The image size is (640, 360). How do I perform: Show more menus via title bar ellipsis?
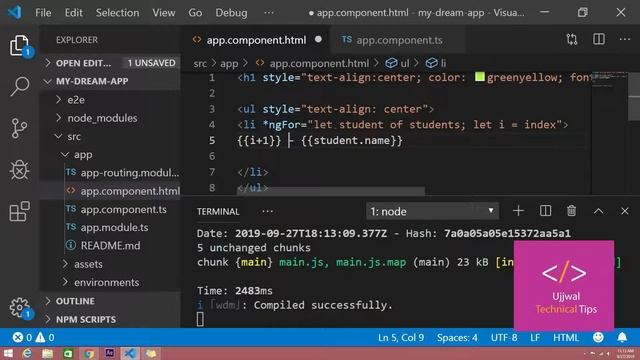click(x=269, y=13)
